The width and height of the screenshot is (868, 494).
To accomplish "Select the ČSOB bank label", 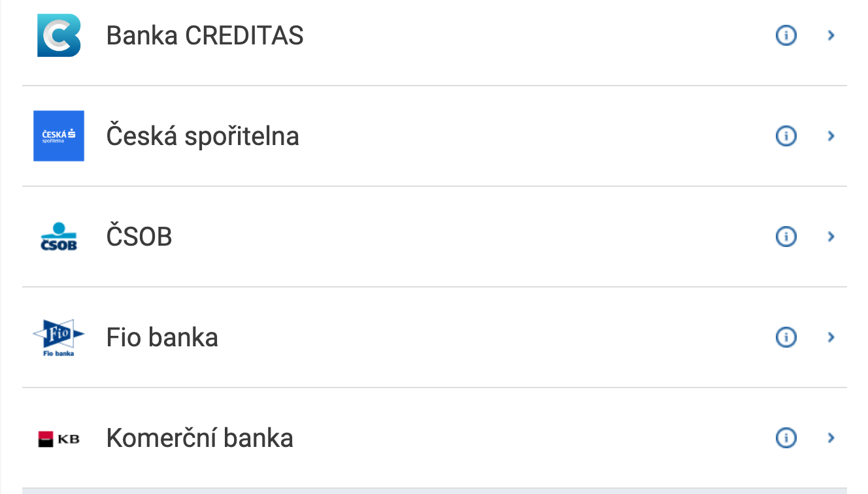I will 139,237.
